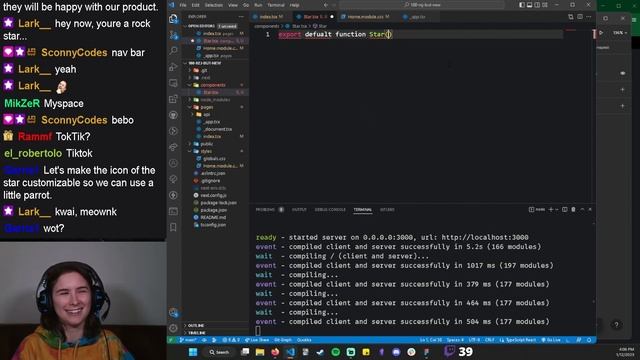Open the View menu
This screenshot has height=360, width=640.
click(x=233, y=5)
